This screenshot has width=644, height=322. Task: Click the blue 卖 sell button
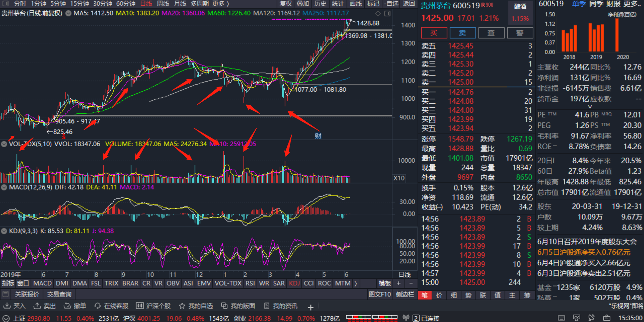pos(463,33)
